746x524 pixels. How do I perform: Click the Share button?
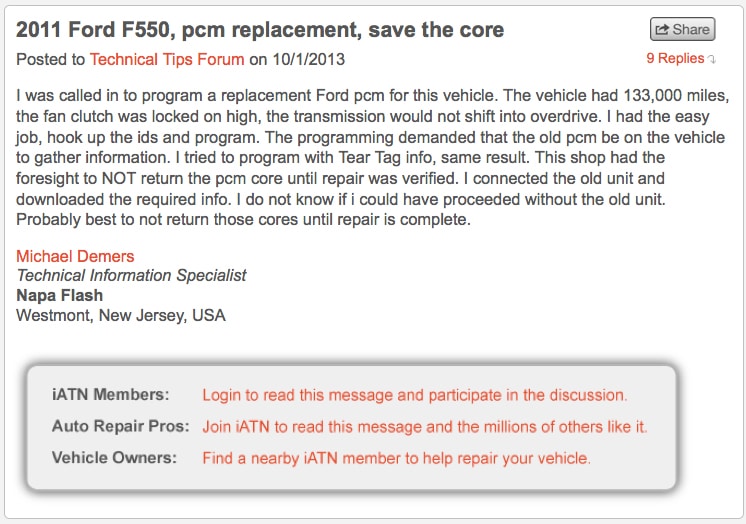(x=682, y=30)
